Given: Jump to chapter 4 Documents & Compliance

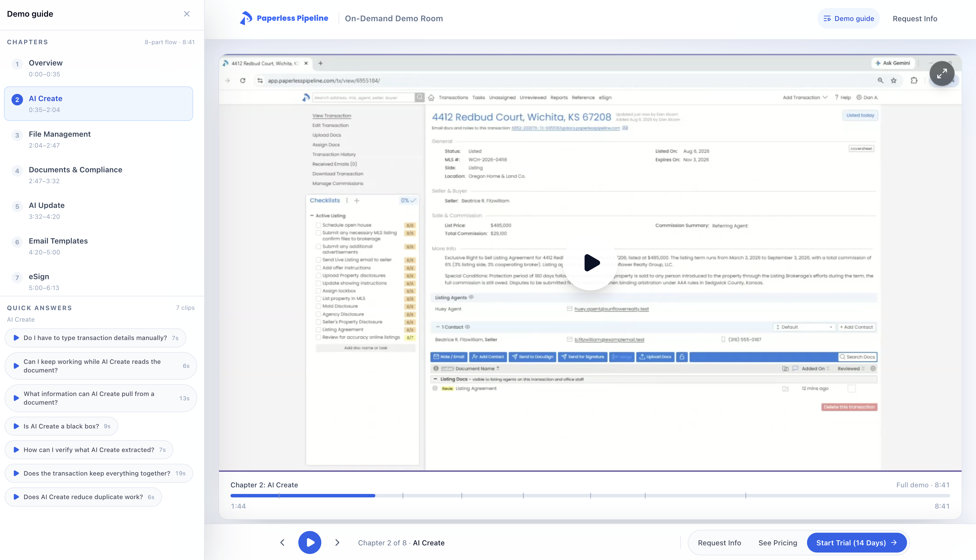Looking at the screenshot, I should click(99, 175).
